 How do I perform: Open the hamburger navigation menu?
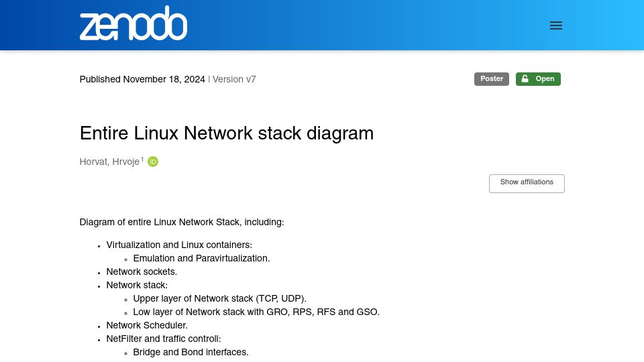(x=555, y=25)
